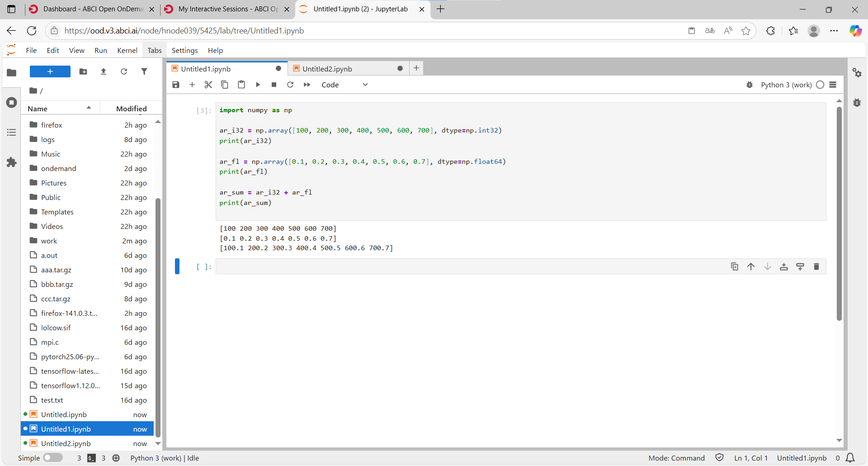868x466 pixels.
Task: Paste cell from clipboard in toolbar
Action: point(241,85)
